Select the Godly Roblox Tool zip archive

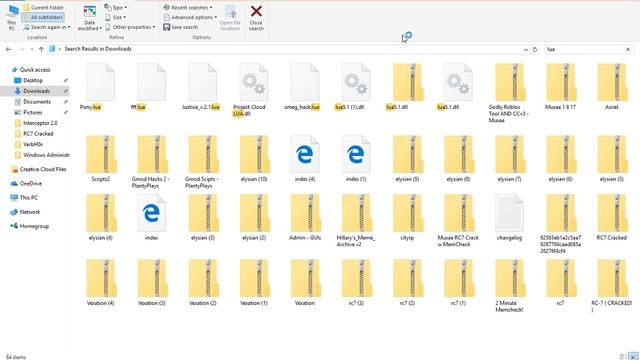(509, 82)
